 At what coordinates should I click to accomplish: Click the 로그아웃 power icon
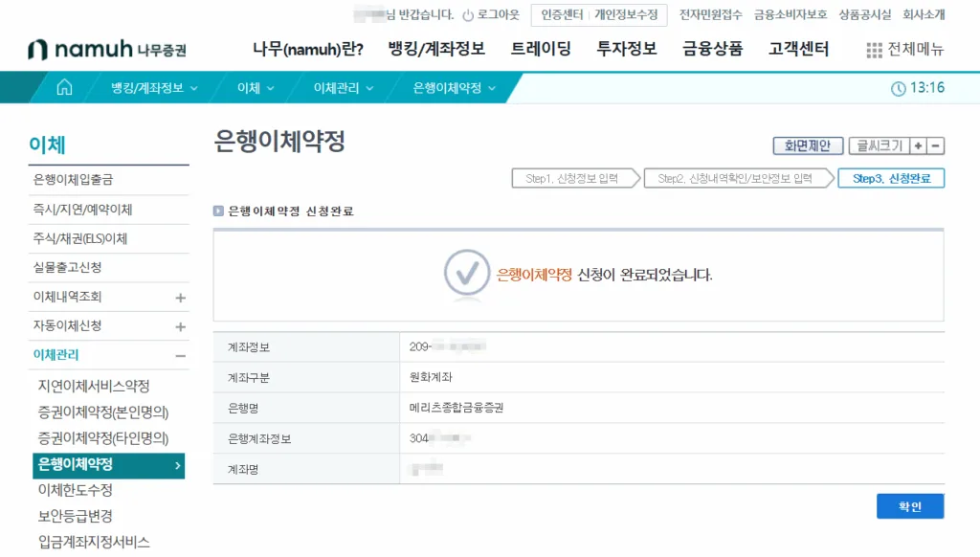tap(467, 15)
